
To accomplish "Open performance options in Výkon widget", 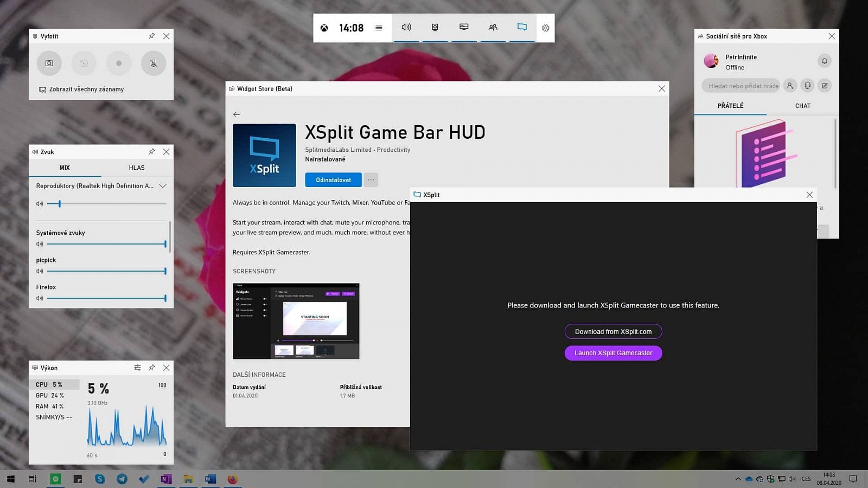I will 137,368.
